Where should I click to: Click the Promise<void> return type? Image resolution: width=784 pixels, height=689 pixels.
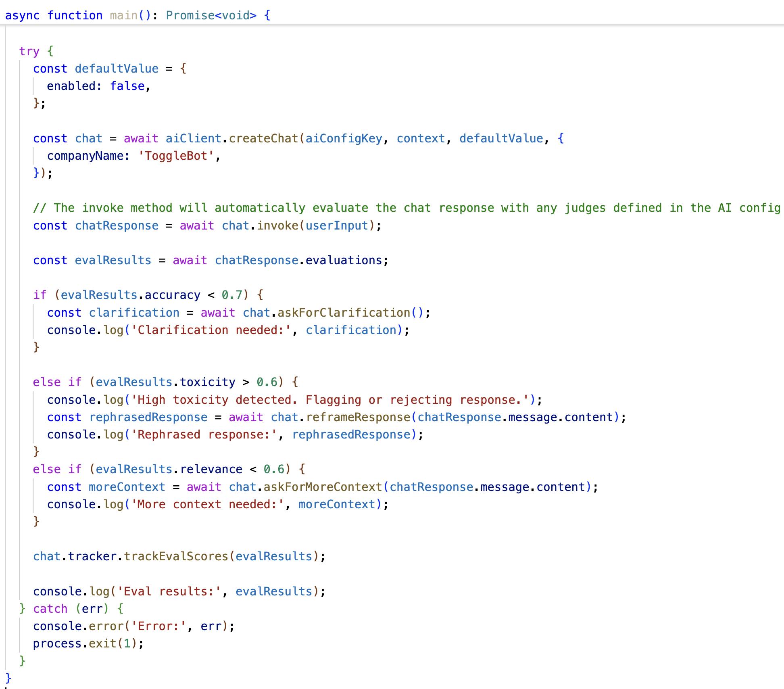click(211, 15)
